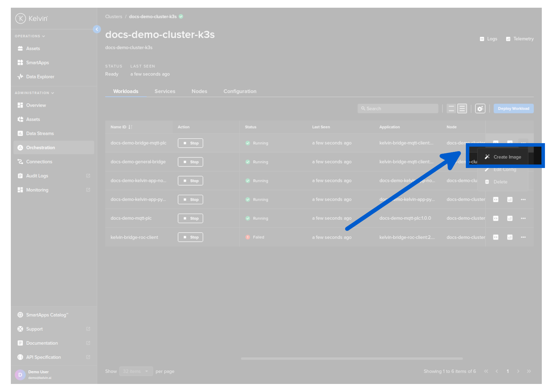Open telemetry icon for docs-demo-mqtt-plc row
Viewport: 553px width, 392px height.
coord(510,218)
